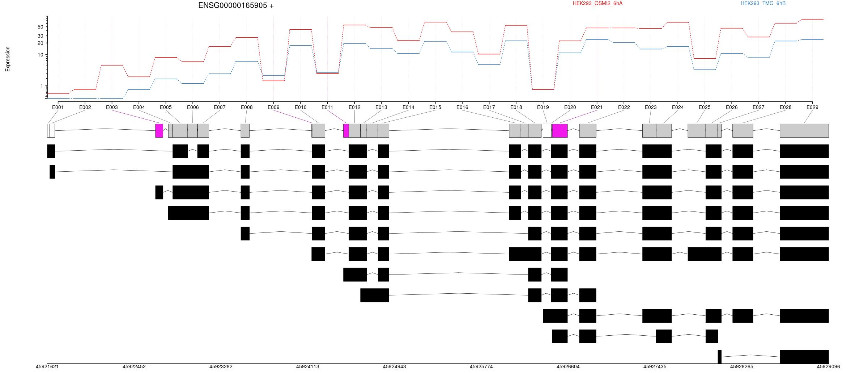This screenshot has height=373, width=868.
Task: Click exon label E013
Action: coord(381,107)
